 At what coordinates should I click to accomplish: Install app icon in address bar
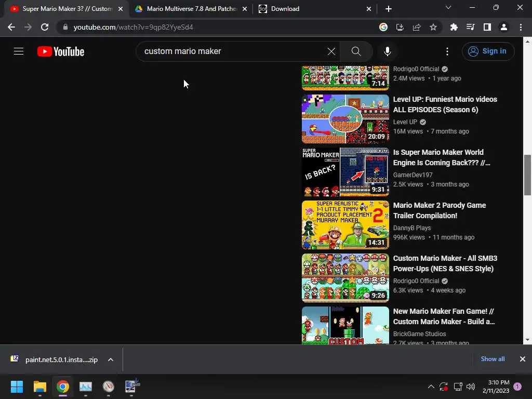[400, 27]
